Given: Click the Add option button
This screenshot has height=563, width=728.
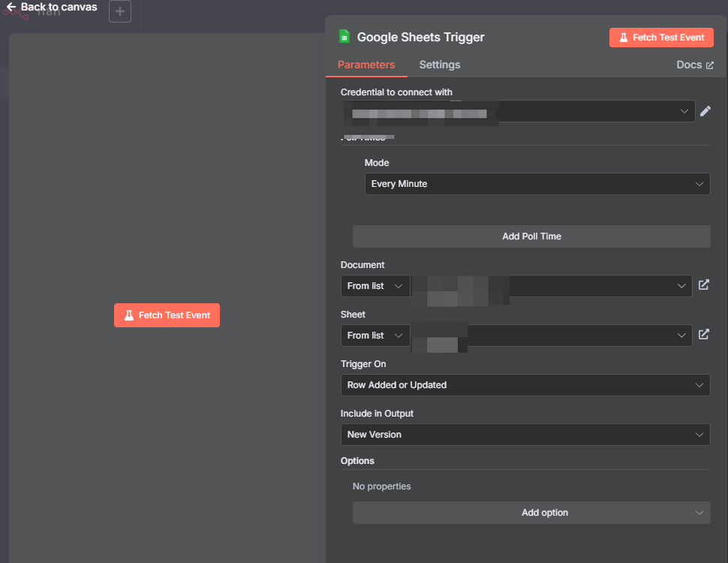Looking at the screenshot, I should pos(531,513).
